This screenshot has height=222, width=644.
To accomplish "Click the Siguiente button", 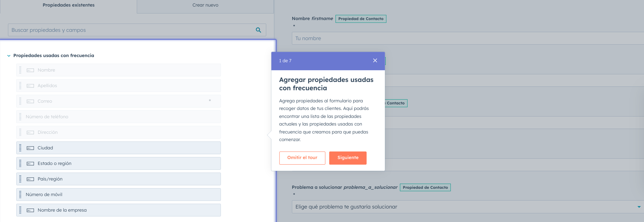I will click(x=348, y=158).
